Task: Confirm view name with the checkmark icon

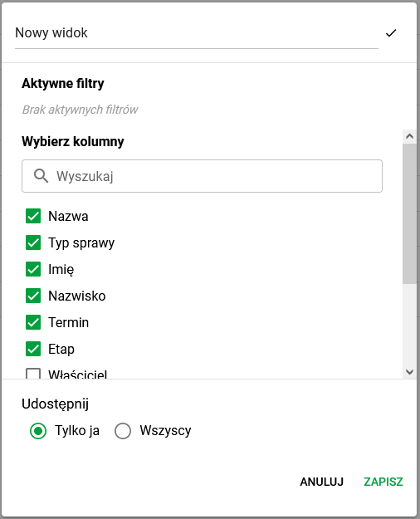Action: (391, 33)
